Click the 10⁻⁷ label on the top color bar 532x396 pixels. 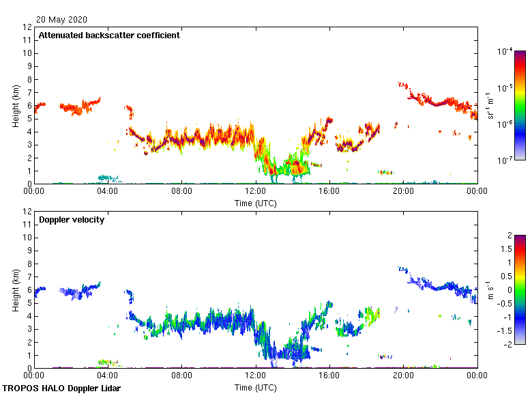(x=505, y=160)
